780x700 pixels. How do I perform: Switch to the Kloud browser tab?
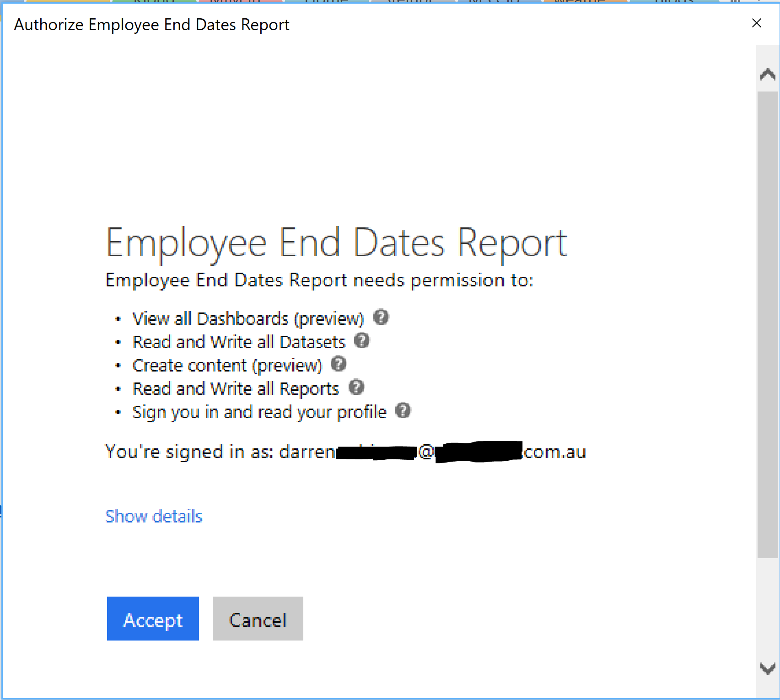click(154, 2)
